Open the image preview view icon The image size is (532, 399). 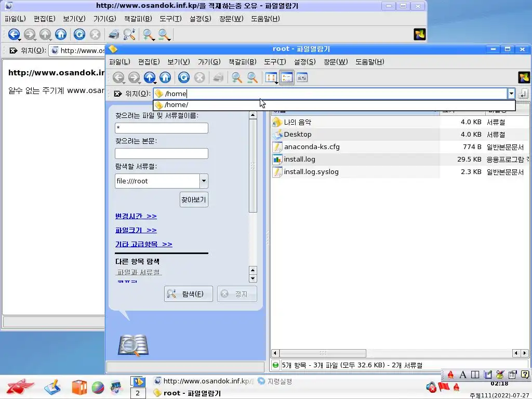[x=302, y=78]
